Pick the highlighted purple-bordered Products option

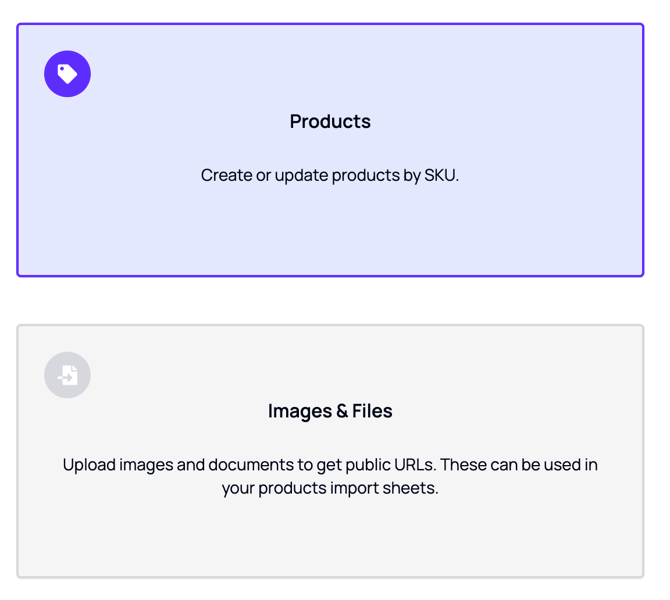pyautogui.click(x=330, y=150)
